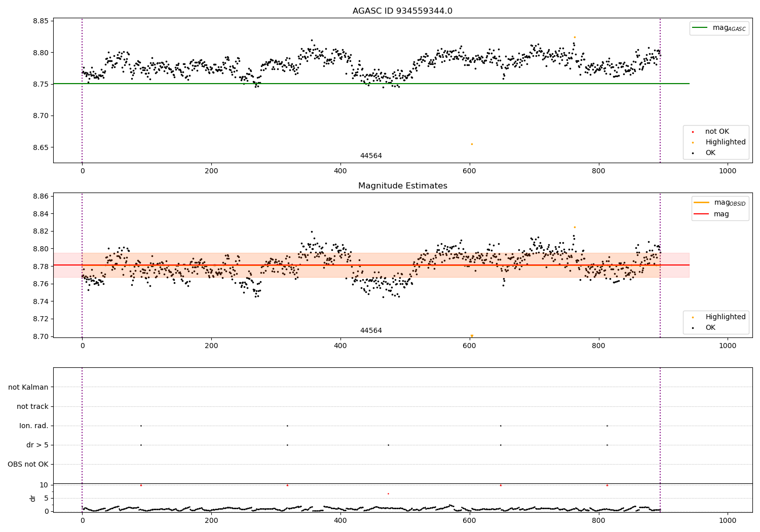Screen dimensions: 760x532
Task: Click the 'Ion. rad.' row dot near x=90
Action: coord(141,426)
